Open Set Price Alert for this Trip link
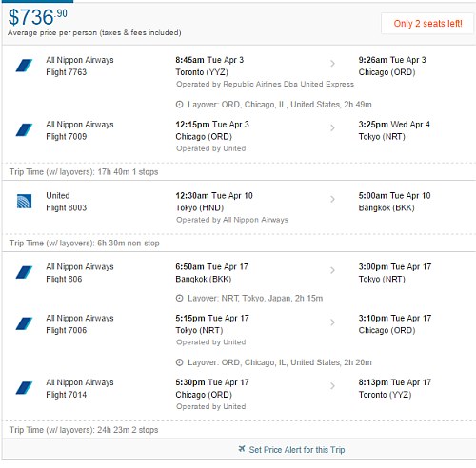Image resolution: width=476 pixels, height=468 pixels. coord(297,450)
